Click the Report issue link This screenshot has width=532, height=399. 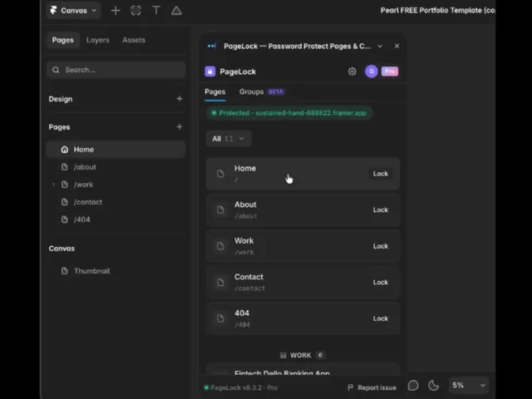pyautogui.click(x=372, y=388)
